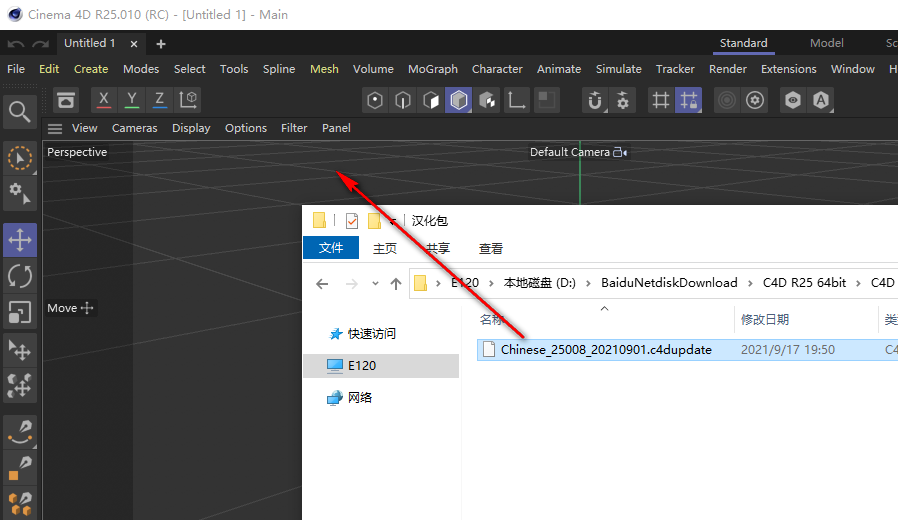Select the Scale tool
This screenshot has height=520, width=898.
[x=20, y=313]
